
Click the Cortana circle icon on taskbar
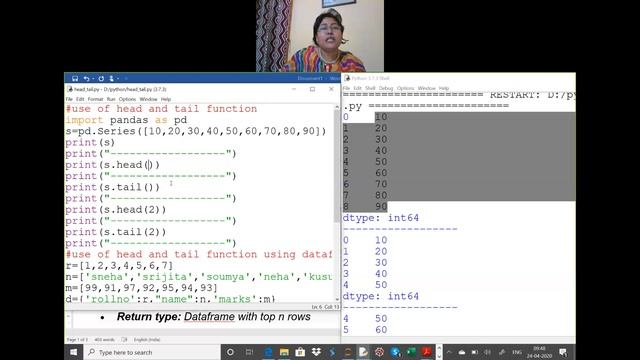pyautogui.click(x=230, y=352)
